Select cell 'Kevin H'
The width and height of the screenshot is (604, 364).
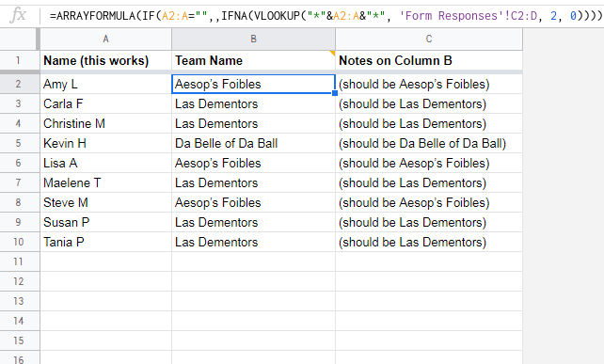[105, 143]
